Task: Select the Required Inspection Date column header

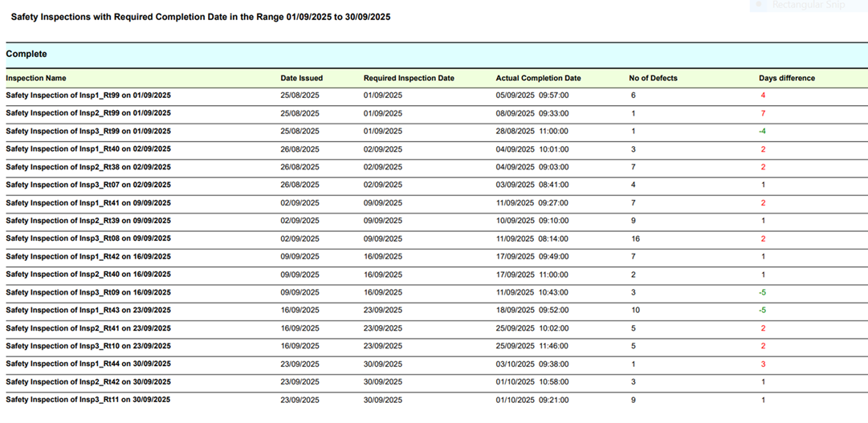Action: [409, 79]
